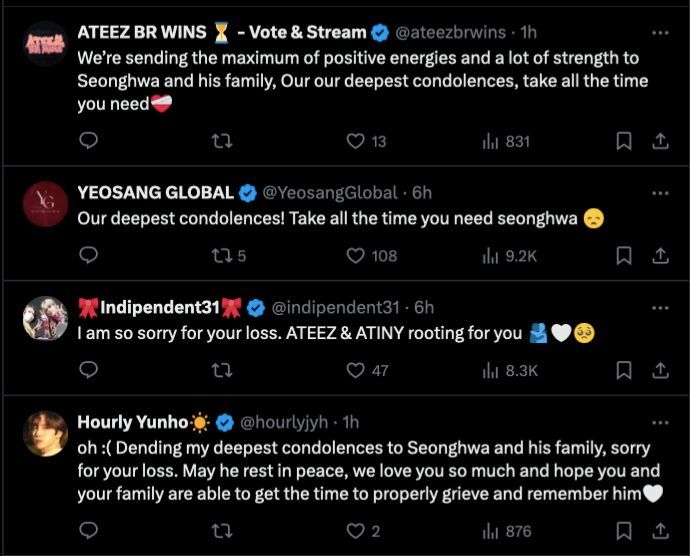The height and width of the screenshot is (556, 690).
Task: Open the YEOSANG GLOBAL display name link
Action: pyautogui.click(x=155, y=192)
